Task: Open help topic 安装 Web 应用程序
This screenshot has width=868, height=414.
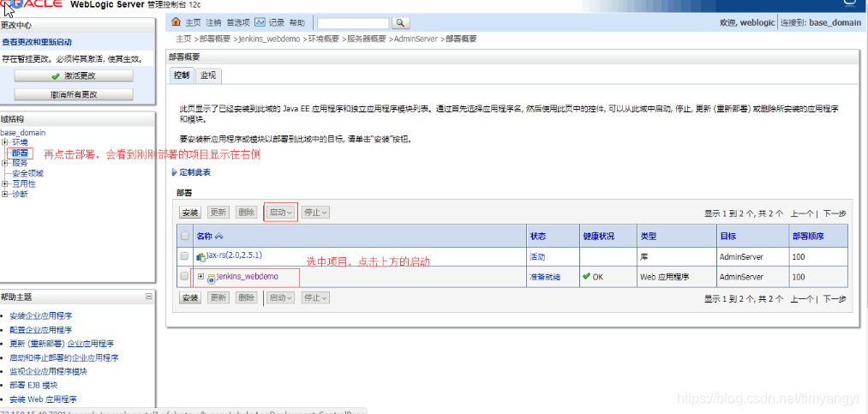Action: tap(43, 399)
